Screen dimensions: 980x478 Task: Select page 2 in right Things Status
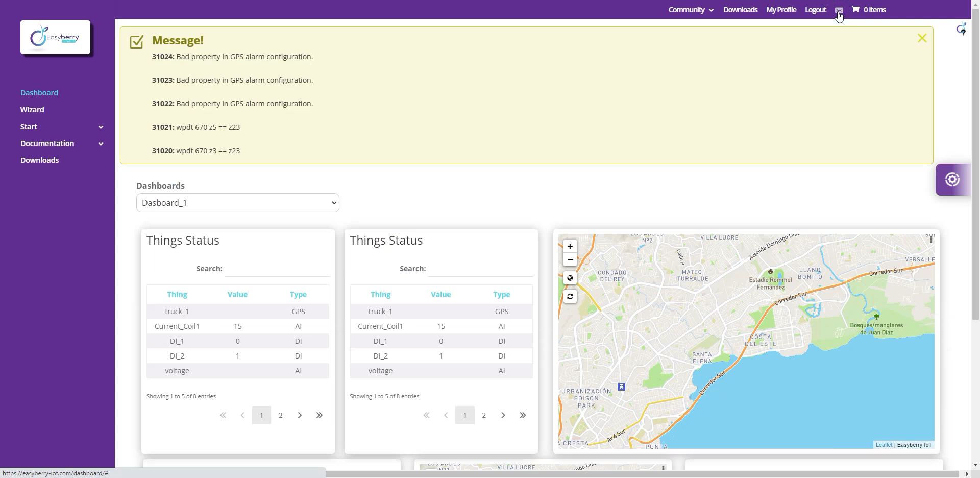[x=484, y=415]
